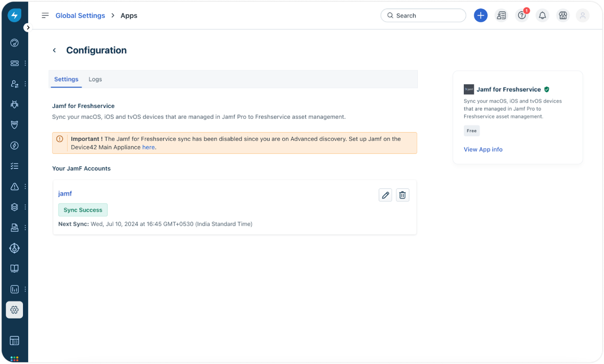Expand the submenu dots next to the stamp document icon
The height and width of the screenshot is (364, 604).
(x=25, y=228)
